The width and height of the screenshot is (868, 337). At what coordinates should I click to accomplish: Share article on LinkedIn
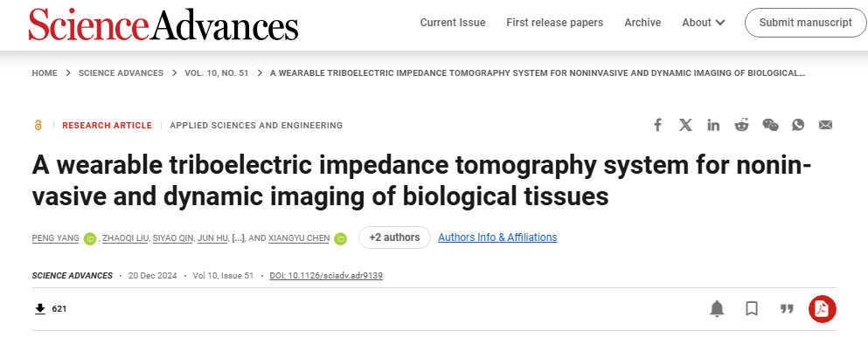(x=713, y=125)
